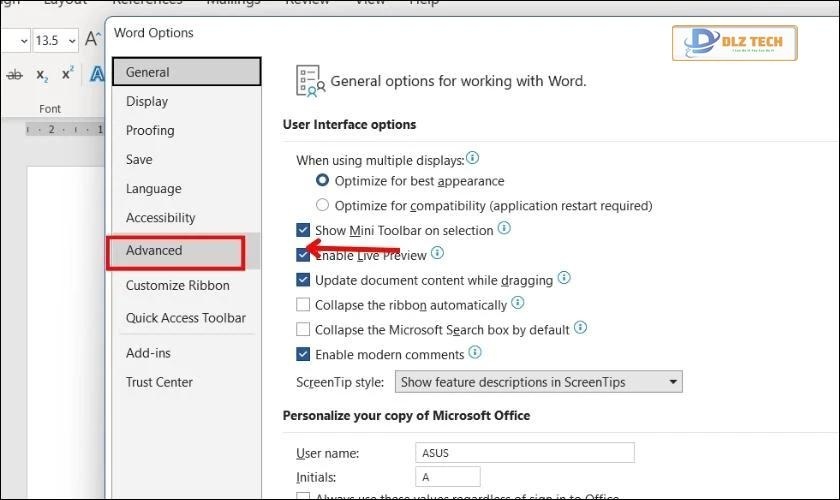Check Collapse the Microsoft Search box by default
The height and width of the screenshot is (500, 840).
[304, 329]
